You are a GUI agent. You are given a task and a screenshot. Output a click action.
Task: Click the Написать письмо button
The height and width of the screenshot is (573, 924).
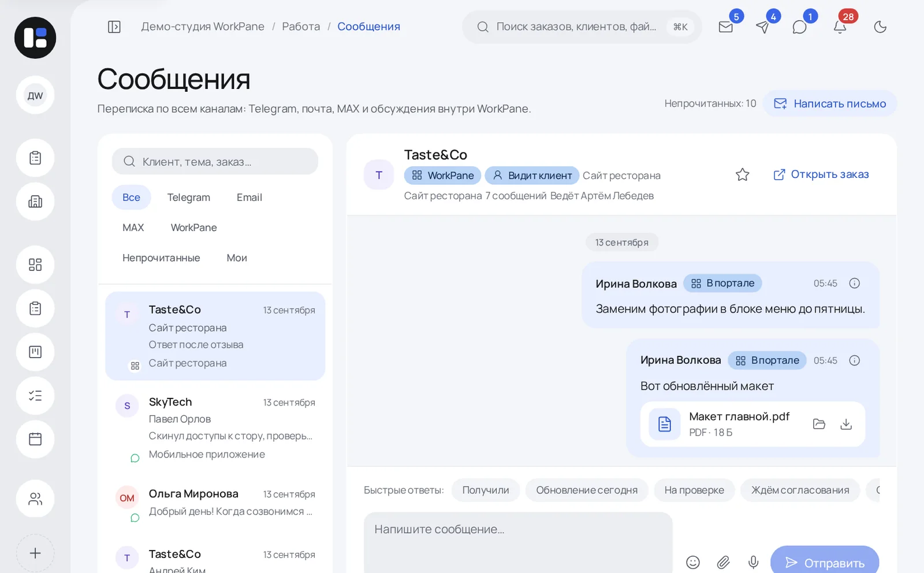coord(830,103)
